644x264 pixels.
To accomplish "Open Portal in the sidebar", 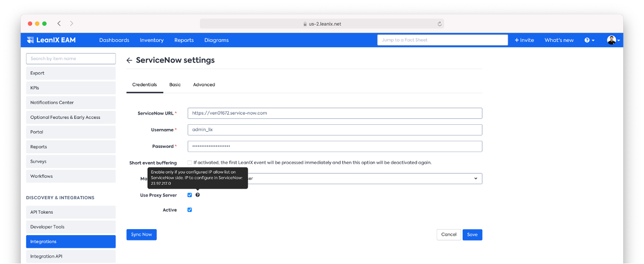I will click(71, 132).
